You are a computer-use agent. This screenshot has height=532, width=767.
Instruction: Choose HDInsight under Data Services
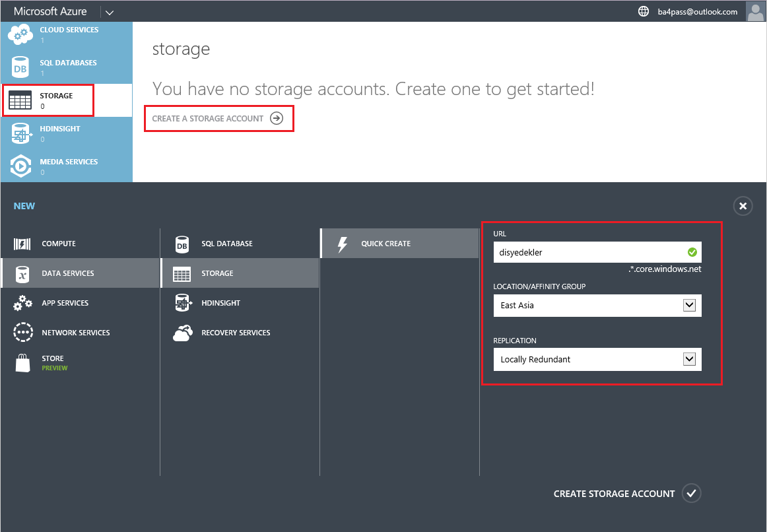pyautogui.click(x=240, y=303)
